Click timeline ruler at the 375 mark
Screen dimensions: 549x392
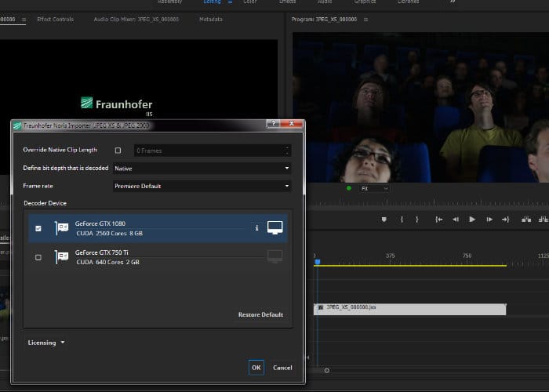391,256
